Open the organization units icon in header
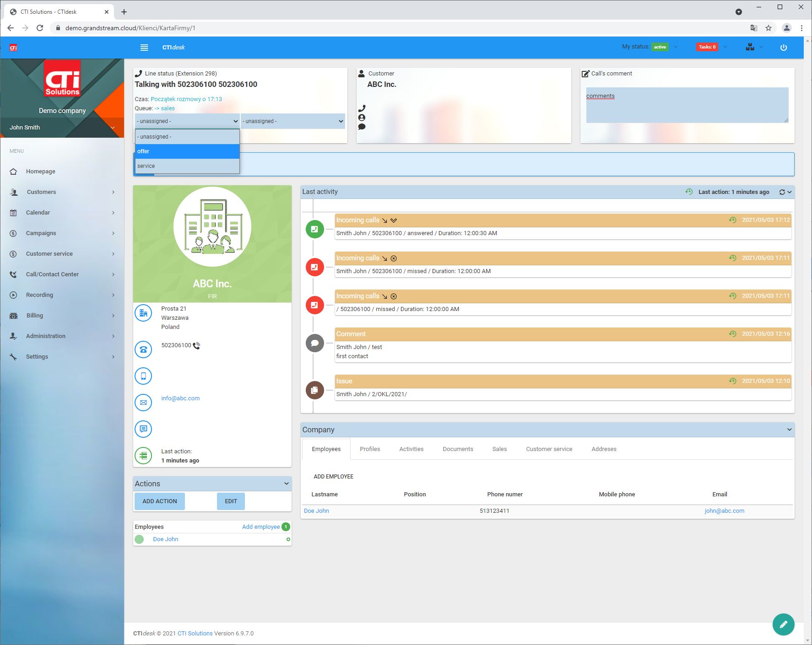 pyautogui.click(x=750, y=47)
